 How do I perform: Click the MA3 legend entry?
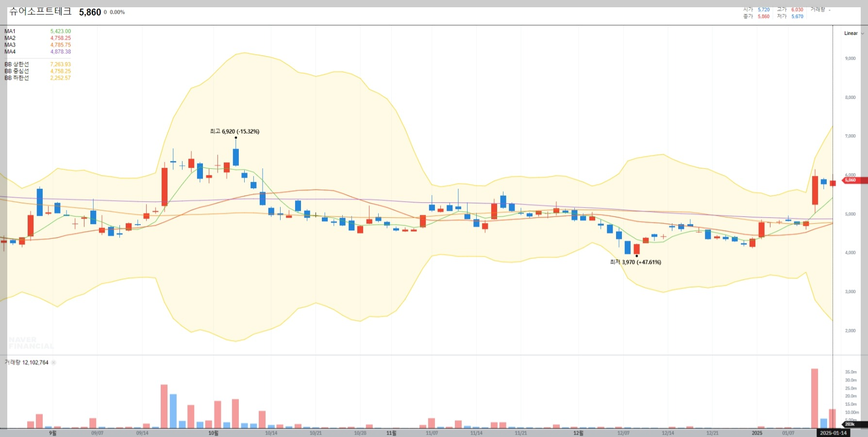click(10, 45)
